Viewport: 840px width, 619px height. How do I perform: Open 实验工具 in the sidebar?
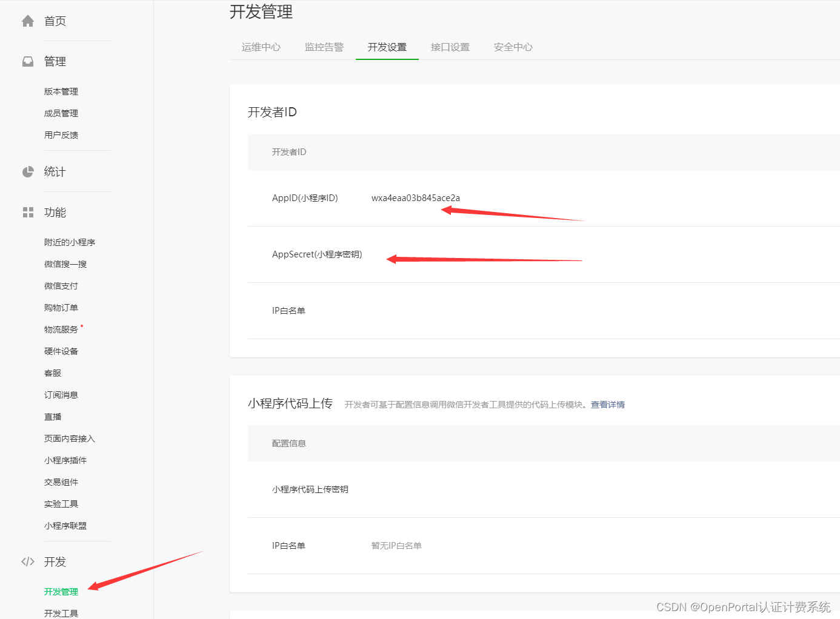click(61, 504)
